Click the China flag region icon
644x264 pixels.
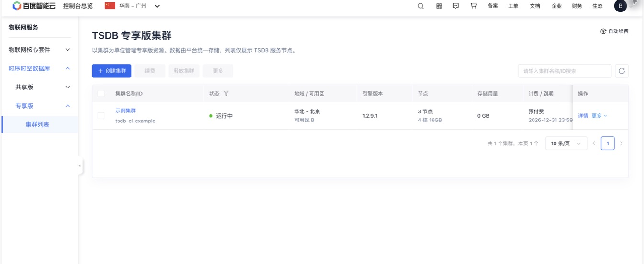(110, 6)
